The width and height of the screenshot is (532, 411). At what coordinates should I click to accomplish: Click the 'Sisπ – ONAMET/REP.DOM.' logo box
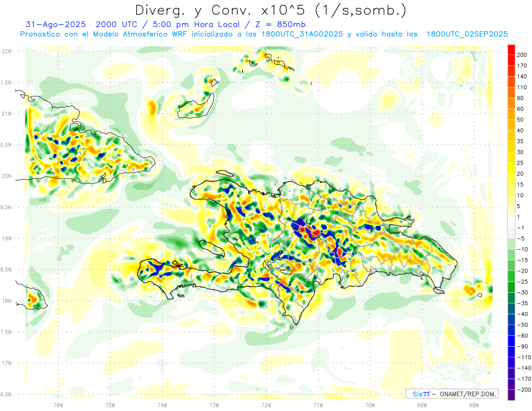tap(452, 394)
